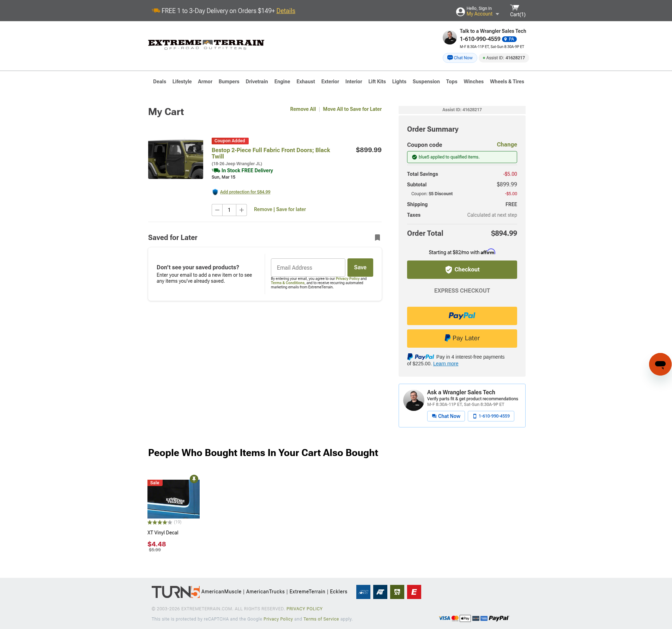The height and width of the screenshot is (629, 672).
Task: Click the AmericanMuscle AM logo icon
Action: (363, 592)
